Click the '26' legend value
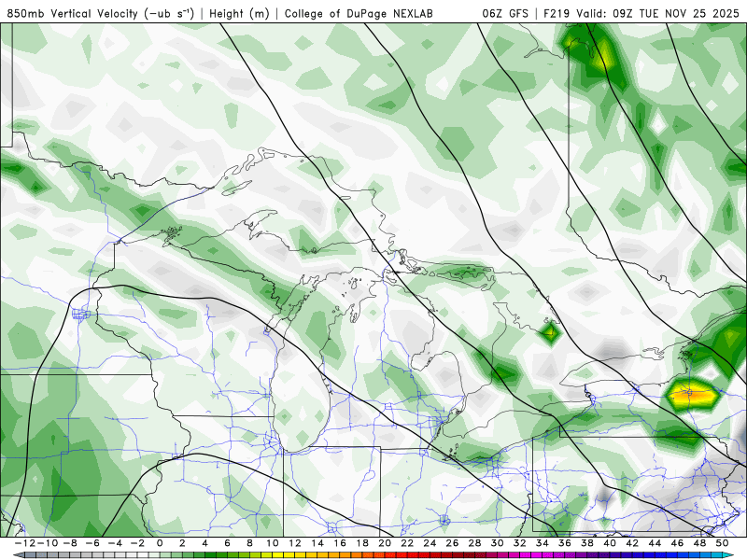The width and height of the screenshot is (747, 560). point(452,543)
